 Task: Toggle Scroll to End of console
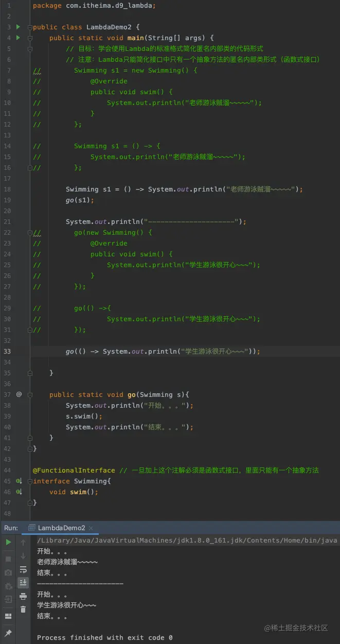[23, 583]
